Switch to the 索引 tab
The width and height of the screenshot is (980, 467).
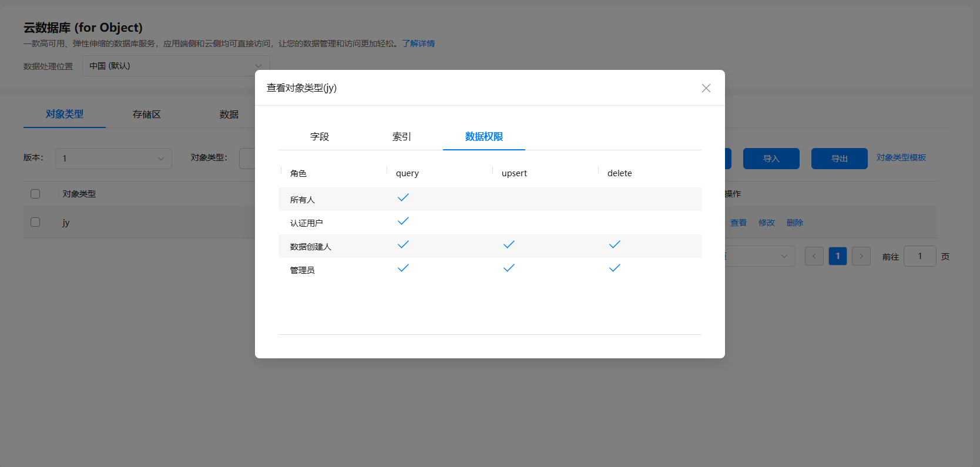402,137
